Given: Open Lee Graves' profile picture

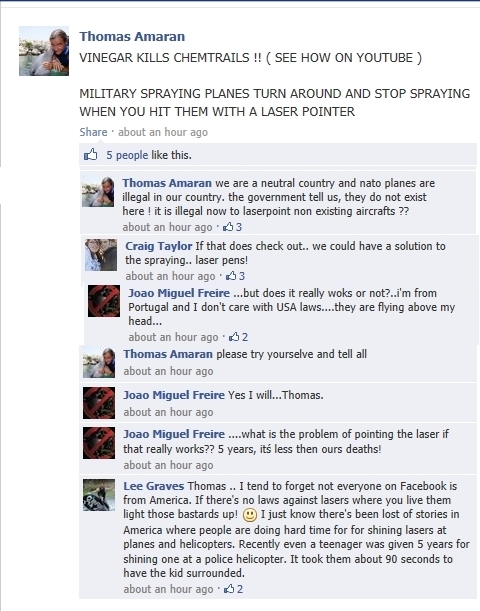Looking at the screenshot, I should 99,495.
